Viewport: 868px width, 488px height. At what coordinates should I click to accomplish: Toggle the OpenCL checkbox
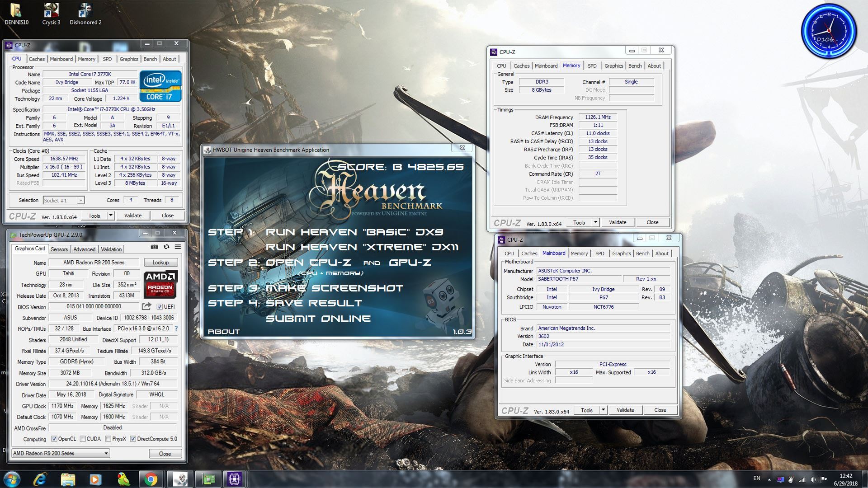tap(54, 439)
